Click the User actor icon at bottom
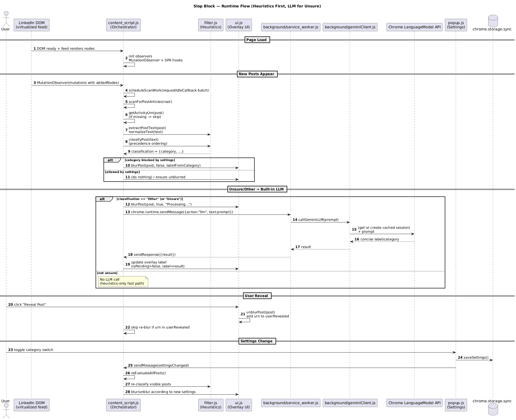 6,410
